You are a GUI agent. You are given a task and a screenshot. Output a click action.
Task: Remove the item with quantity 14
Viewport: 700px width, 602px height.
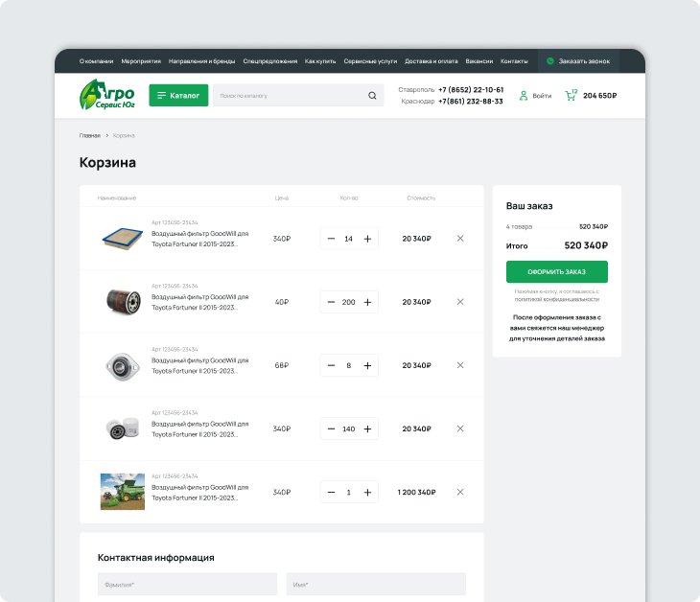pyautogui.click(x=460, y=239)
